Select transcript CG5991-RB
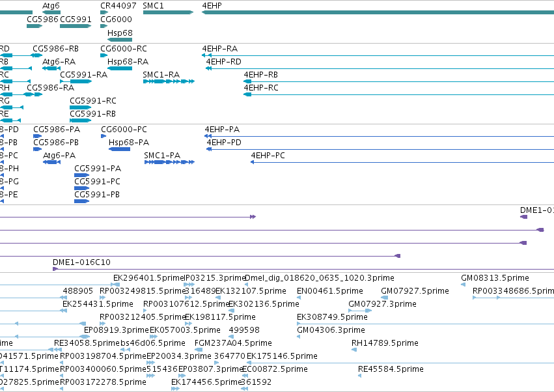554x392 pixels. tap(92, 114)
